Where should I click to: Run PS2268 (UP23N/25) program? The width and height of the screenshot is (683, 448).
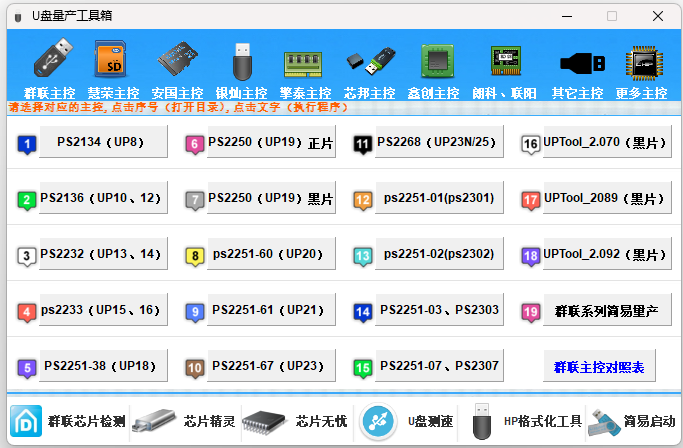tap(440, 142)
